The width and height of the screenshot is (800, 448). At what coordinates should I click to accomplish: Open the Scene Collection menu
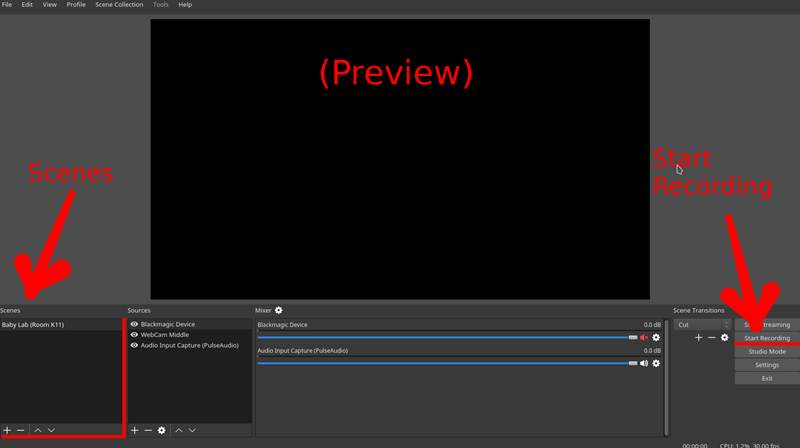click(x=119, y=5)
